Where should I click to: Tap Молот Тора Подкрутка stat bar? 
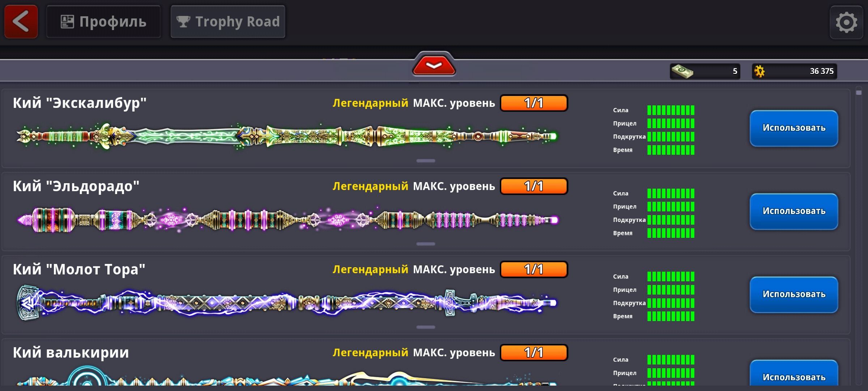coord(671,303)
